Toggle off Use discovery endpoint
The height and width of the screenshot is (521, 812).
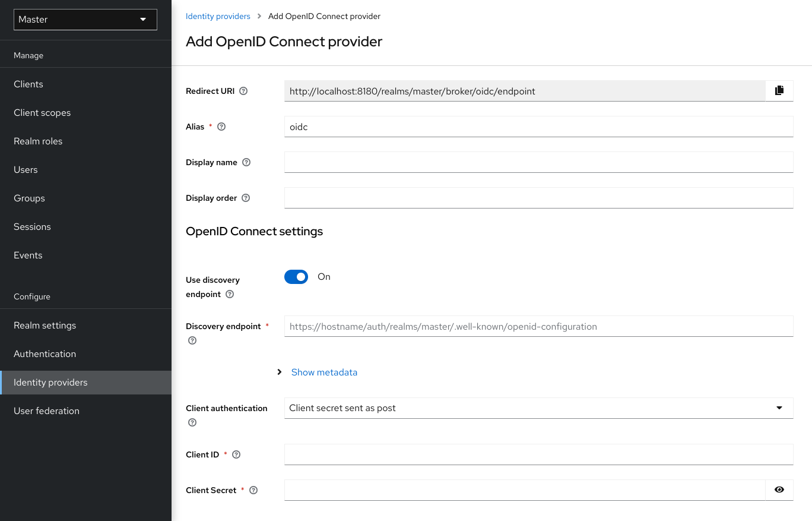click(296, 277)
